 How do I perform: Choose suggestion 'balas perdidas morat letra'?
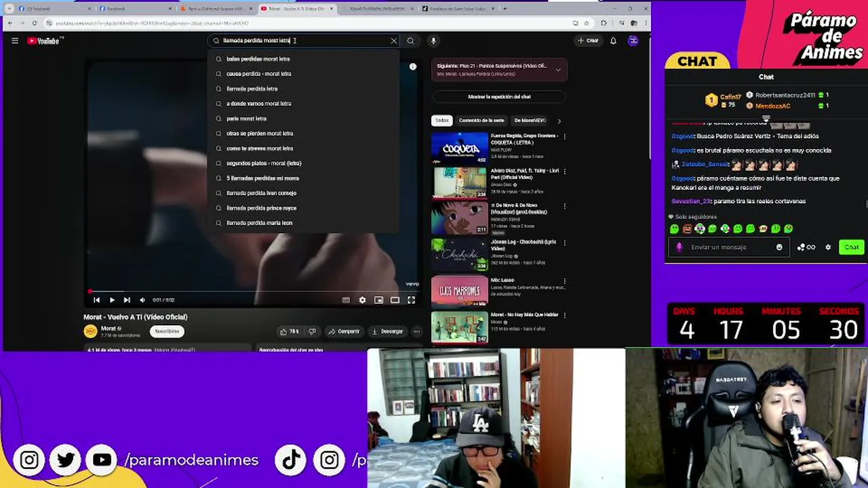point(304,59)
